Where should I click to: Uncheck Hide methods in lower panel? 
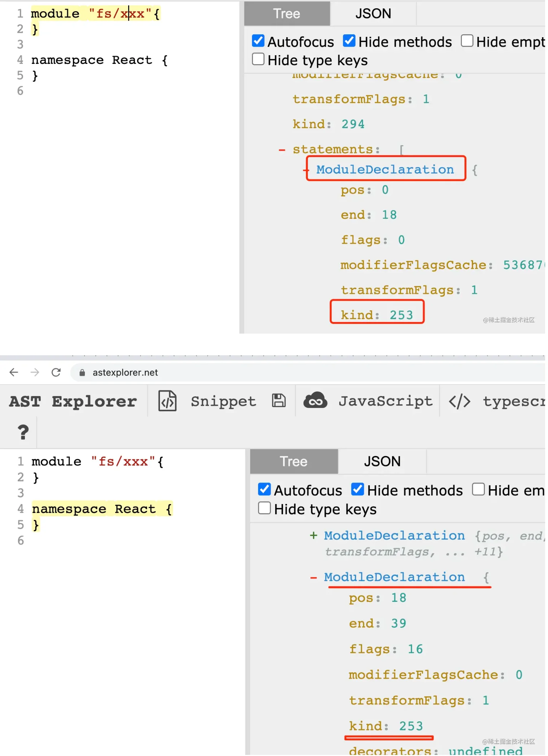358,489
